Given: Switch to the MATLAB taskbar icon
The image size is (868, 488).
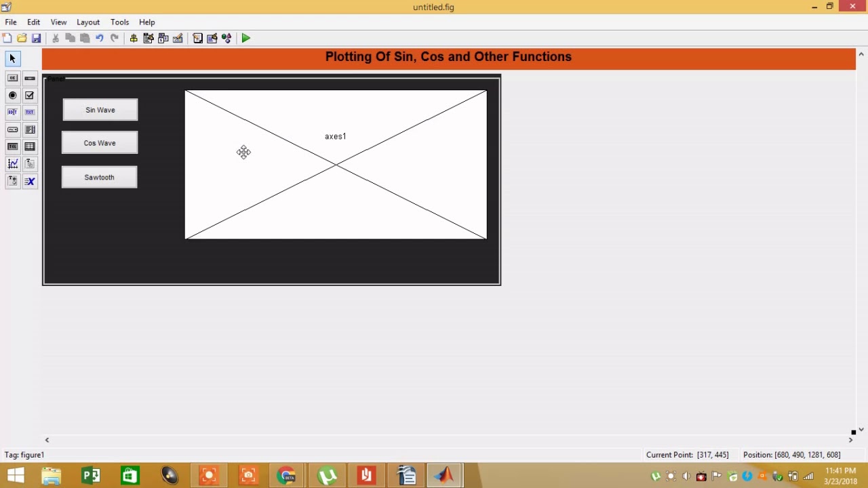Looking at the screenshot, I should 445,476.
